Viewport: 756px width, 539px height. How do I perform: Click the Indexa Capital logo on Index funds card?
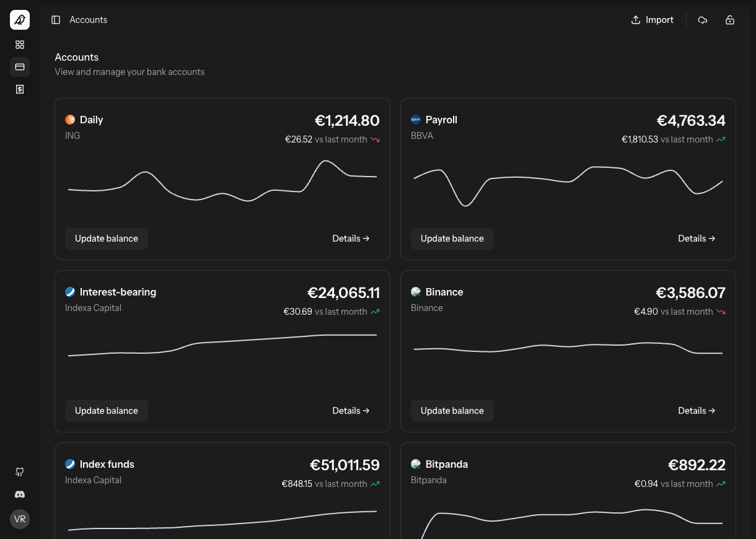tap(70, 463)
